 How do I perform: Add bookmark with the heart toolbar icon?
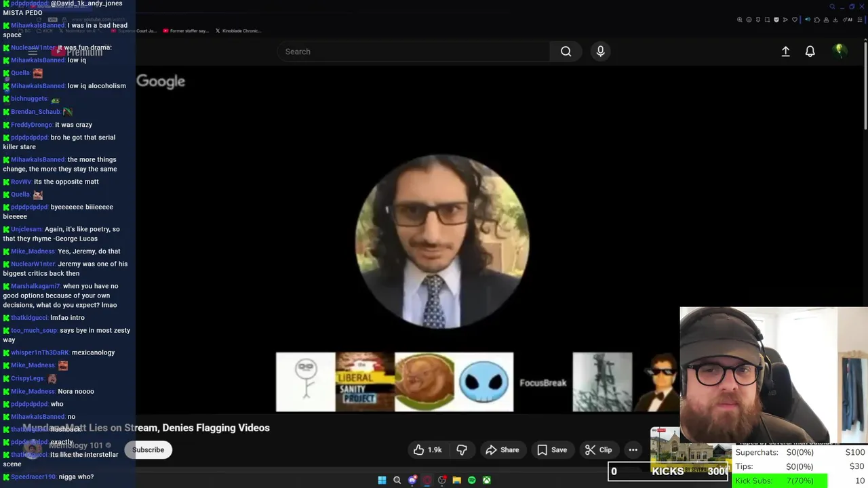pos(795,20)
